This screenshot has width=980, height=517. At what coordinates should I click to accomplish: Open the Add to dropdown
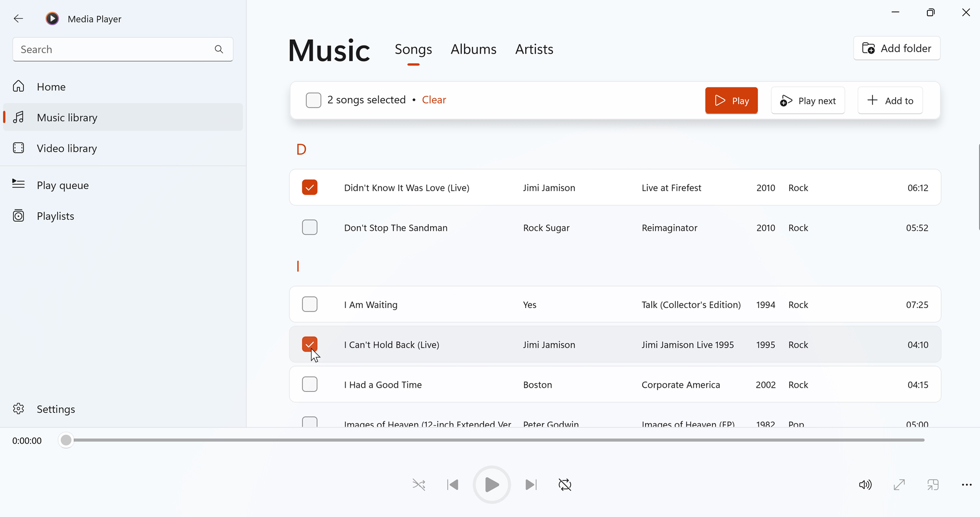click(x=890, y=101)
